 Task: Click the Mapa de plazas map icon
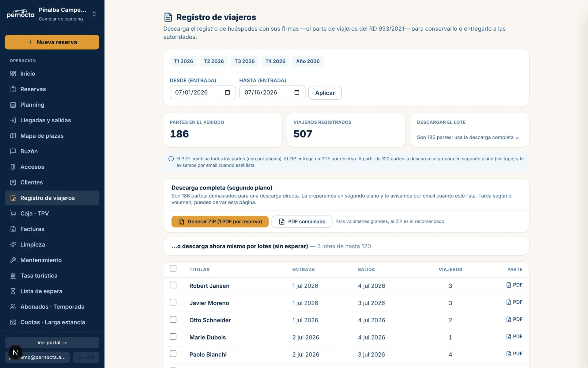pos(13,136)
